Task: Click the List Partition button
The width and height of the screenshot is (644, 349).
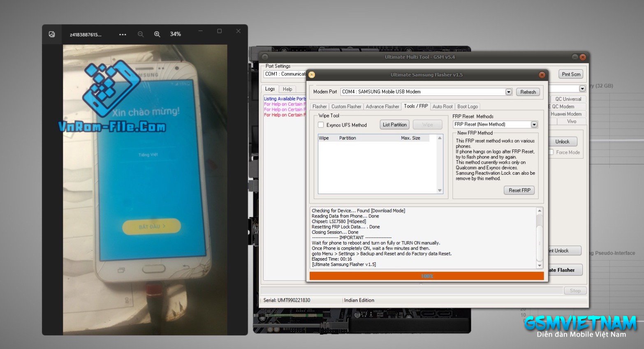Action: (395, 125)
